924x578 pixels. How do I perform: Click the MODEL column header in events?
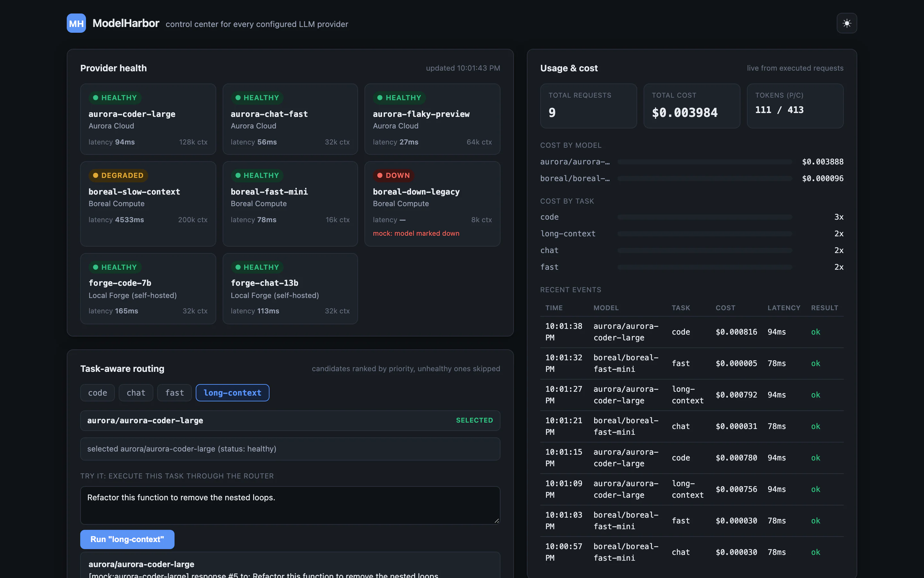606,308
